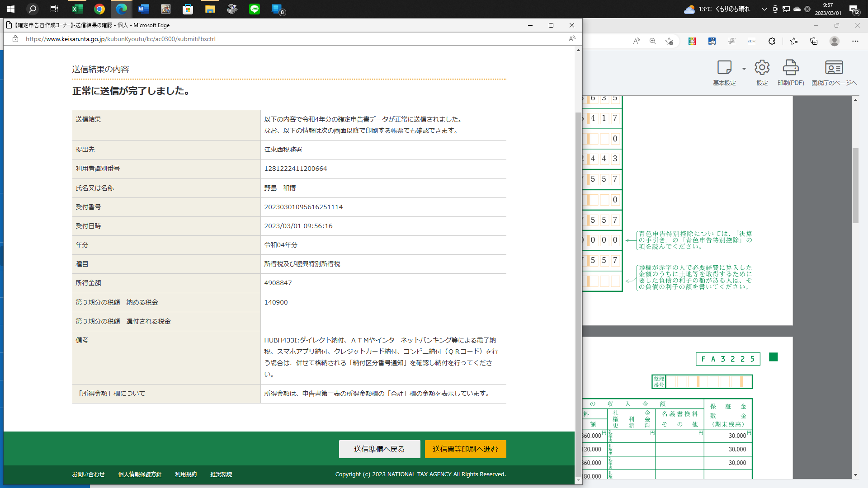
Task: Click the clock showing 9:57
Action: point(828,9)
